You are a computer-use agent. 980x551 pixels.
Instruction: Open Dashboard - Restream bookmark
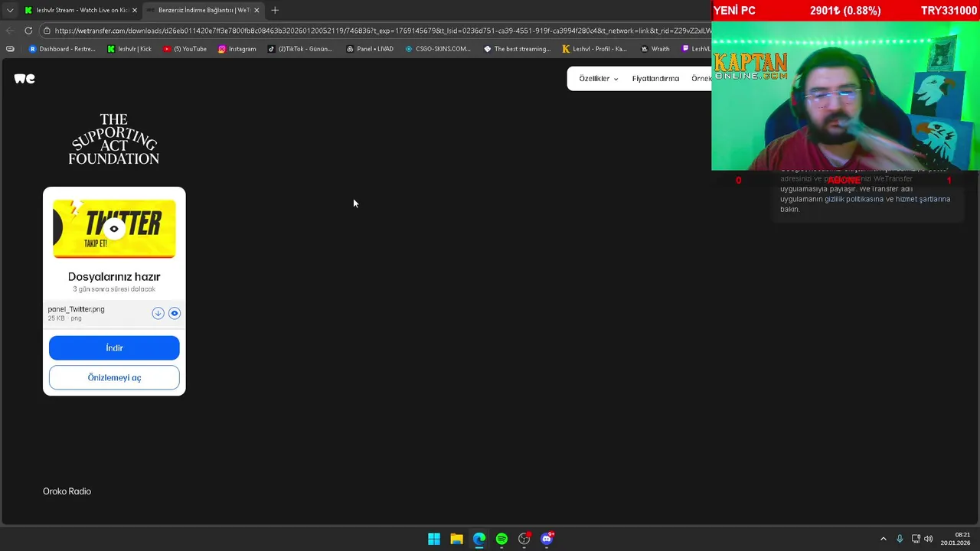[62, 49]
